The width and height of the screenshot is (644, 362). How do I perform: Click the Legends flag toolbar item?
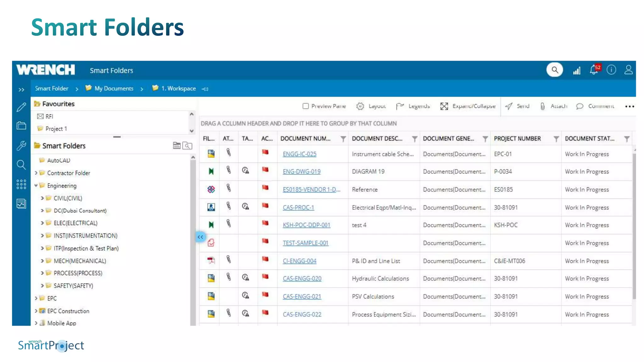point(413,106)
